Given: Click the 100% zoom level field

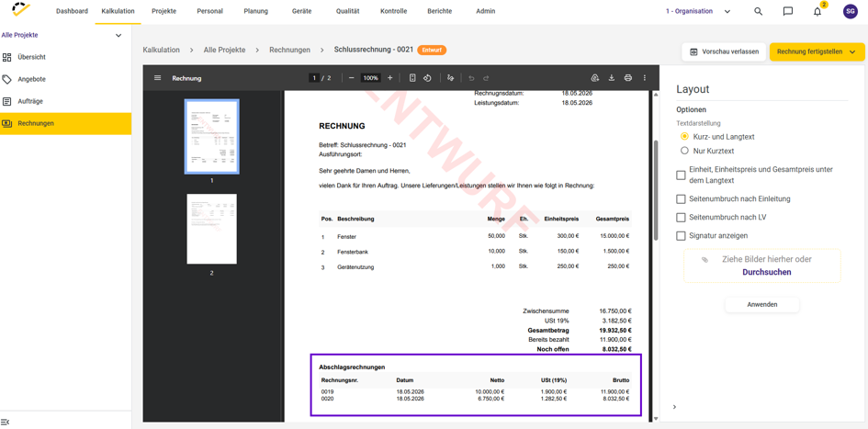Looking at the screenshot, I should coord(370,78).
